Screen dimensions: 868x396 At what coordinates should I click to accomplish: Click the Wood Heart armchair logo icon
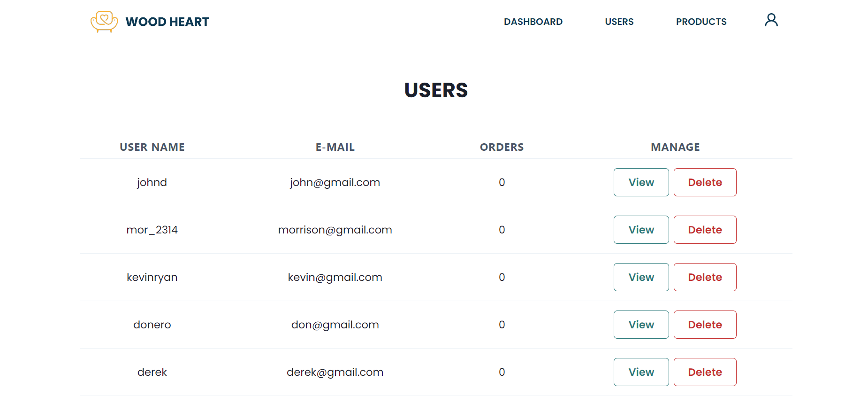[x=104, y=22]
